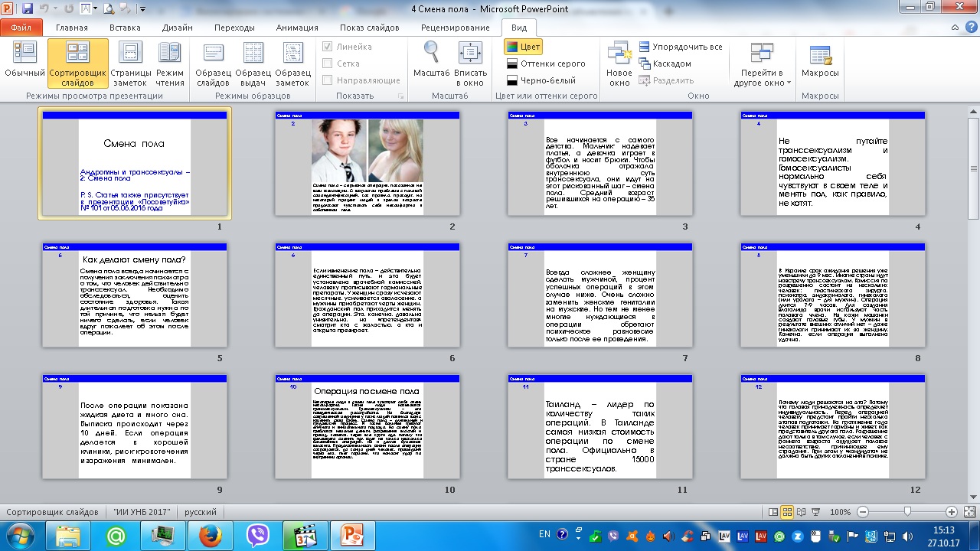This screenshot has width=980, height=551.
Task: Open the Файл tab
Action: 21,28
